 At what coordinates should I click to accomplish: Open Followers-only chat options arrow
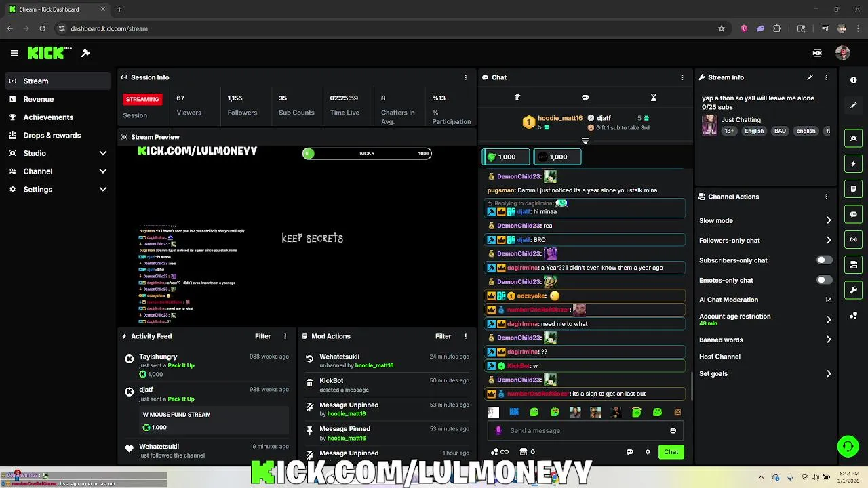829,240
